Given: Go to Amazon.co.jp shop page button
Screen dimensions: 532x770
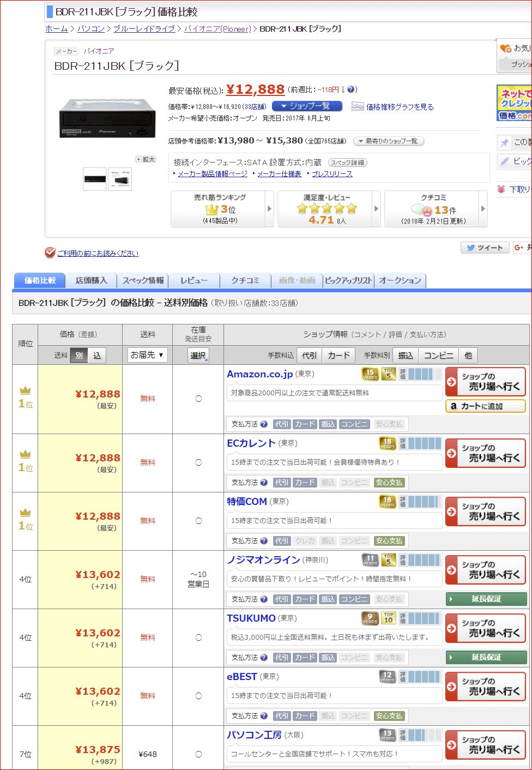Looking at the screenshot, I should 486,381.
